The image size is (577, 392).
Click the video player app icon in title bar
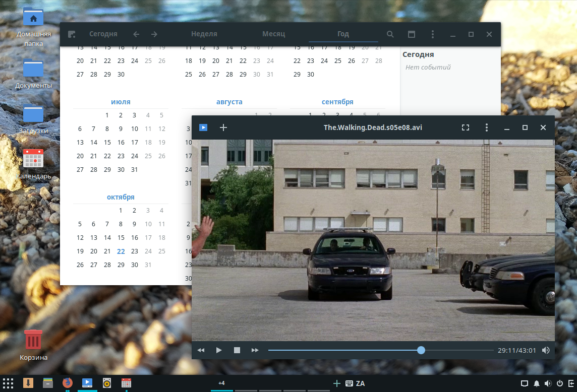point(203,127)
